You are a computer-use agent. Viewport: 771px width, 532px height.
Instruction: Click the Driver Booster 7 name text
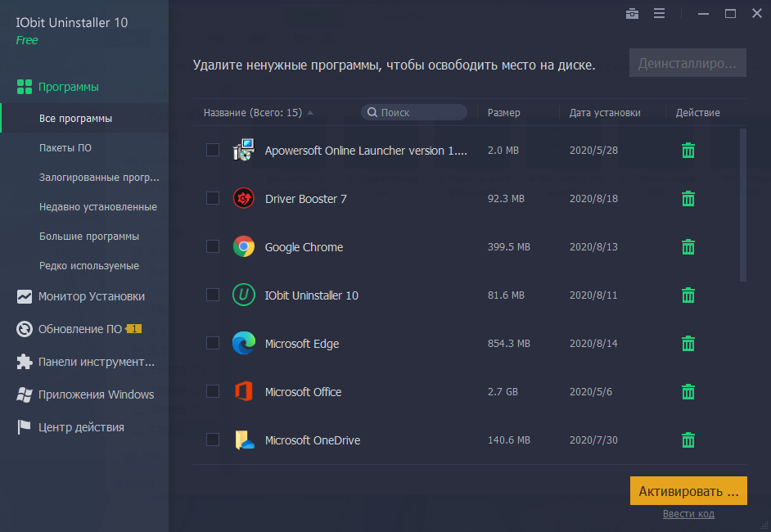tap(306, 199)
